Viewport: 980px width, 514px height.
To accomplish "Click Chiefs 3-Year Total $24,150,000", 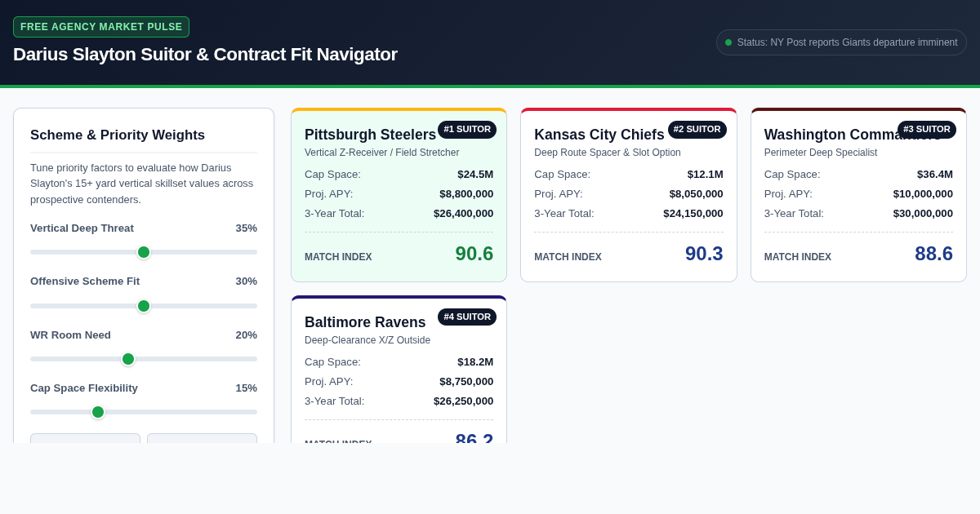I will pyautogui.click(x=693, y=214).
